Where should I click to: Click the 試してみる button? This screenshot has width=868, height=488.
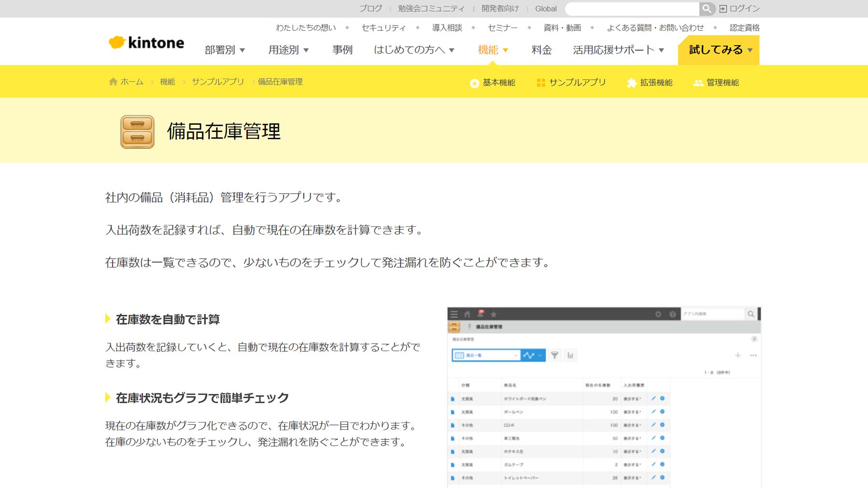point(719,50)
